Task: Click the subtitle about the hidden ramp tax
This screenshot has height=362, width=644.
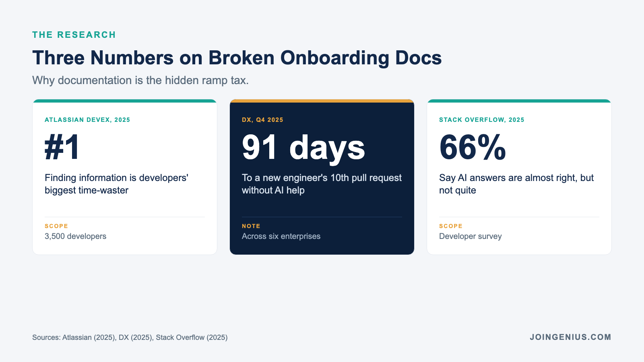Action: tap(140, 80)
